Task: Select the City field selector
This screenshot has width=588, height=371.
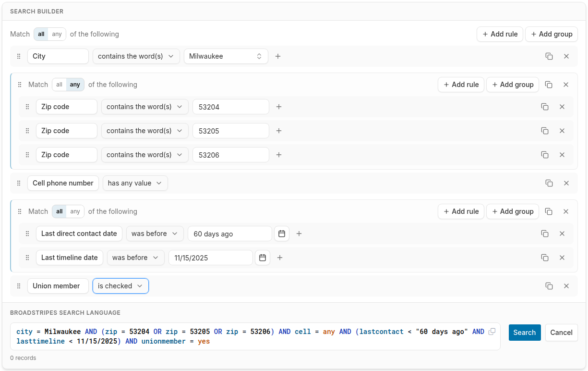Action: coord(58,56)
